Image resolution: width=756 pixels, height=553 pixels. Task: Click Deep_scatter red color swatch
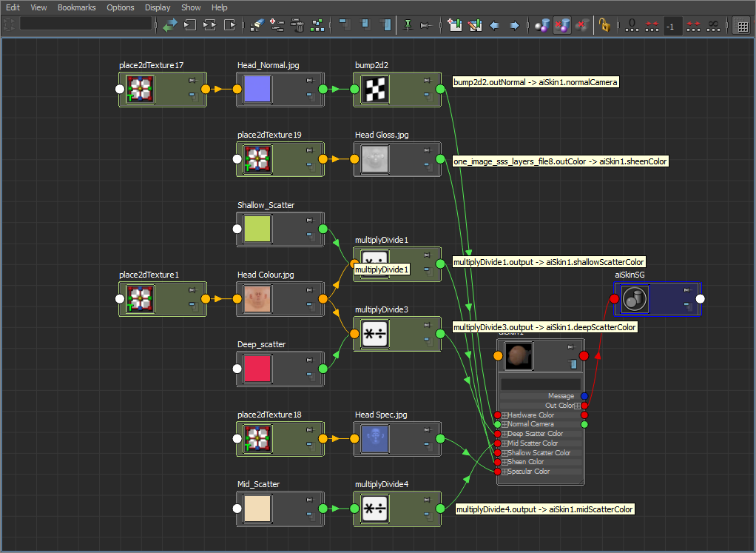tap(257, 369)
